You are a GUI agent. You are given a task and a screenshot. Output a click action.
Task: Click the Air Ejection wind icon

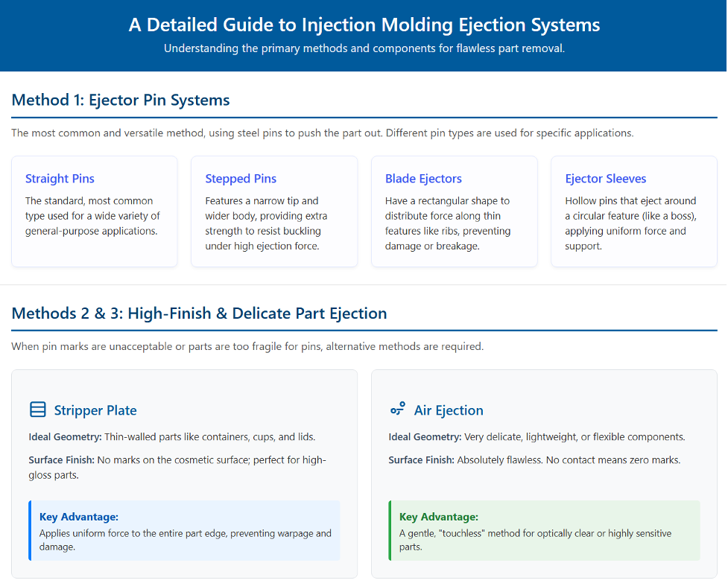point(398,410)
